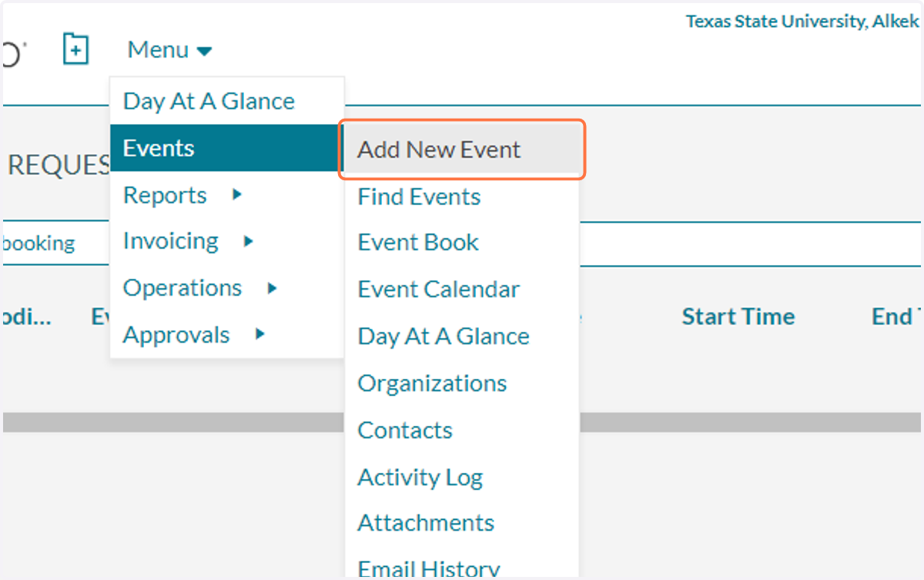Select the highlighted Events menu item
The width and height of the screenshot is (924, 580).
(x=226, y=148)
